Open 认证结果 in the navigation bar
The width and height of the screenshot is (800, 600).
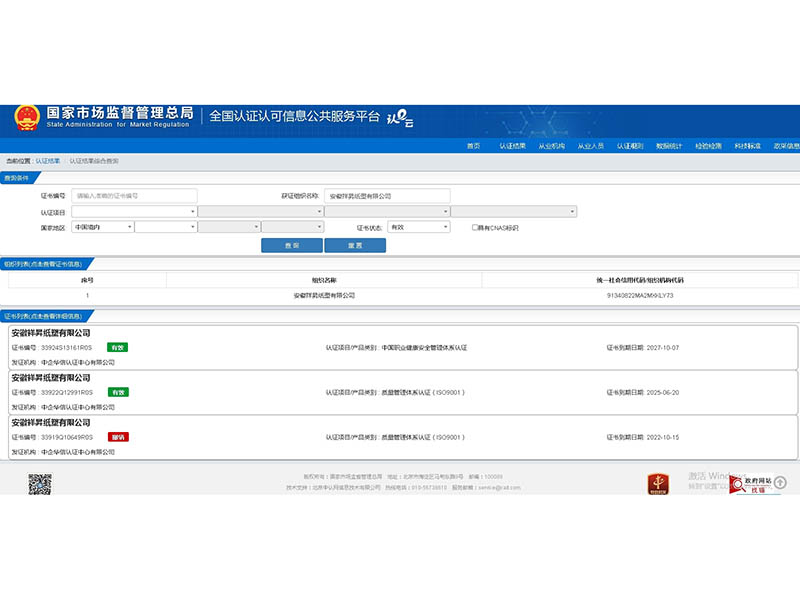coord(512,146)
